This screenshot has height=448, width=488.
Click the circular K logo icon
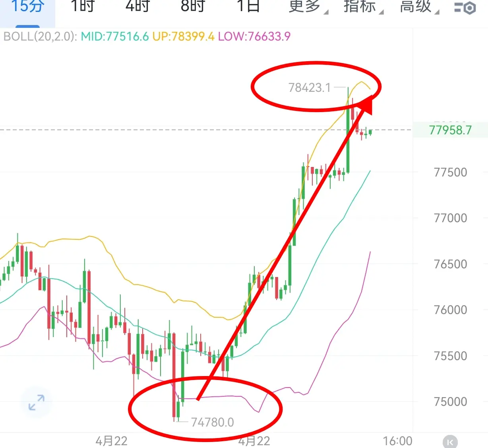coord(450,442)
